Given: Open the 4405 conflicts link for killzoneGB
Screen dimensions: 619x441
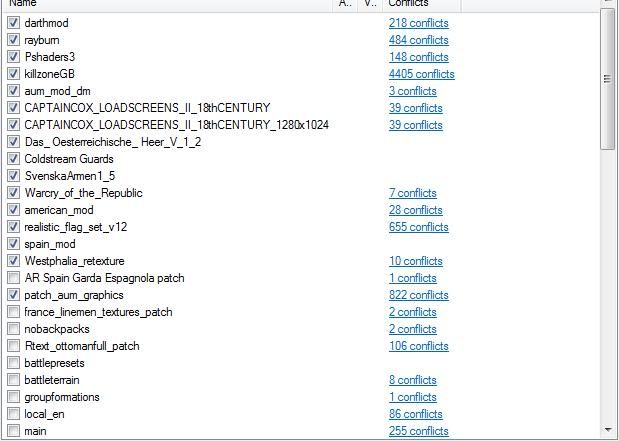Looking at the screenshot, I should 421,74.
